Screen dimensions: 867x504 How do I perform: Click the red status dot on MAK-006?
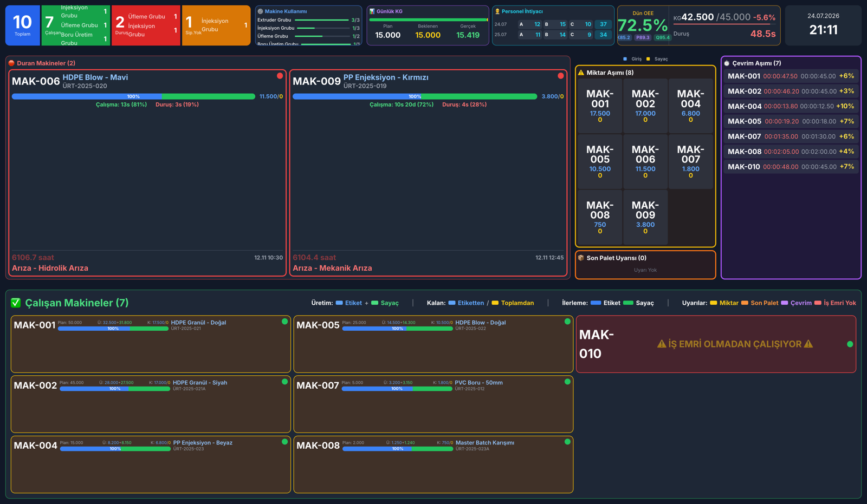point(280,76)
